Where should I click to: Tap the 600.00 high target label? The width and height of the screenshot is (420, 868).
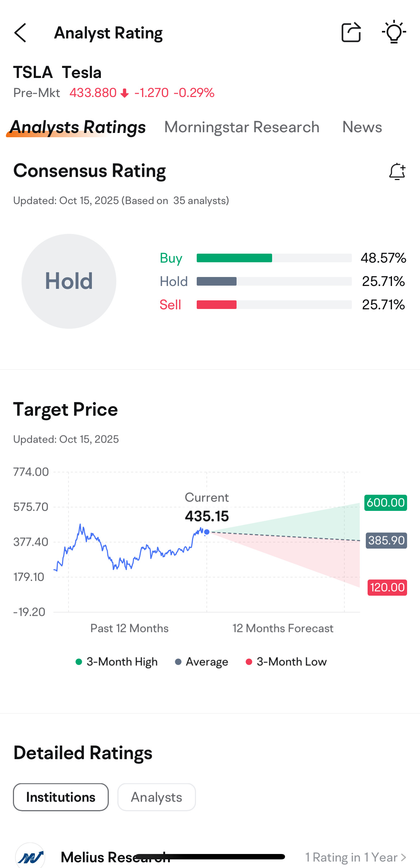click(x=386, y=502)
